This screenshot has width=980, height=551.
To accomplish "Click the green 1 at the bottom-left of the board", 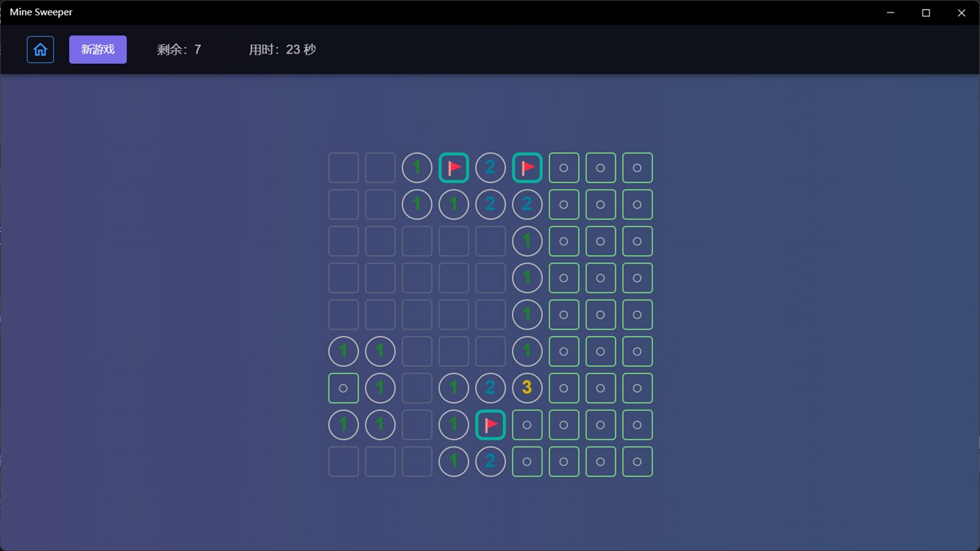I will click(343, 424).
